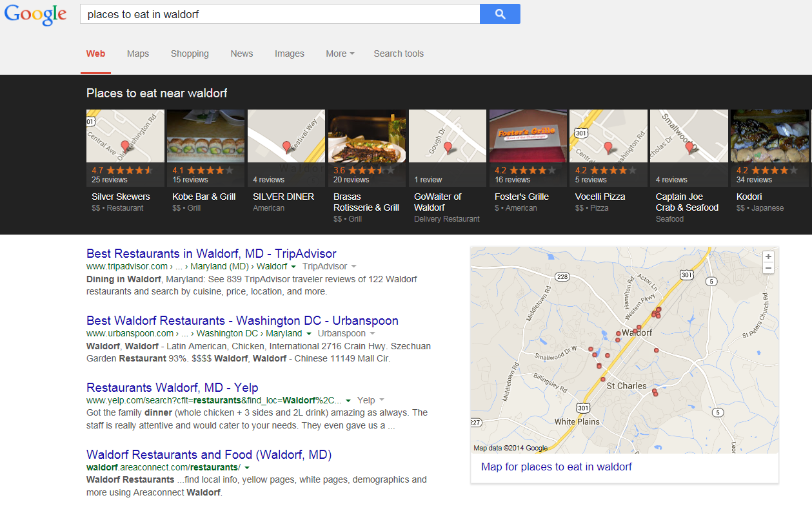Screen dimensions: 812x511
Task: Switch to Images results
Action: 290,53
